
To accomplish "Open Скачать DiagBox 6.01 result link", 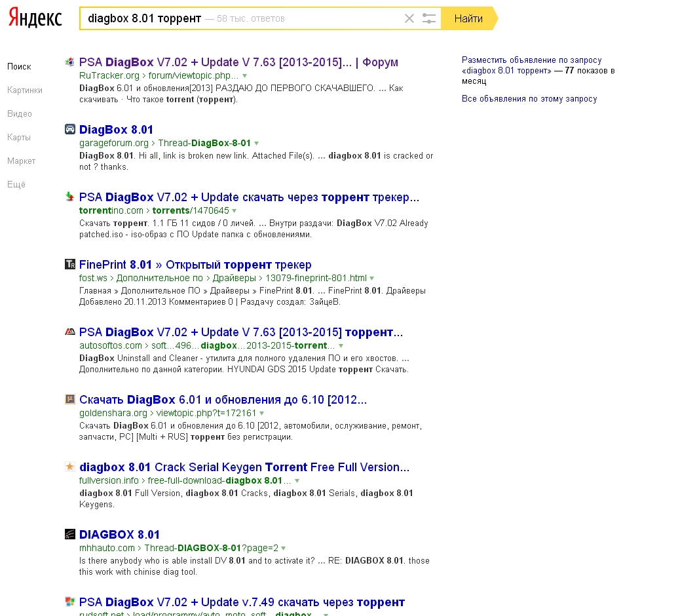I will (x=223, y=399).
